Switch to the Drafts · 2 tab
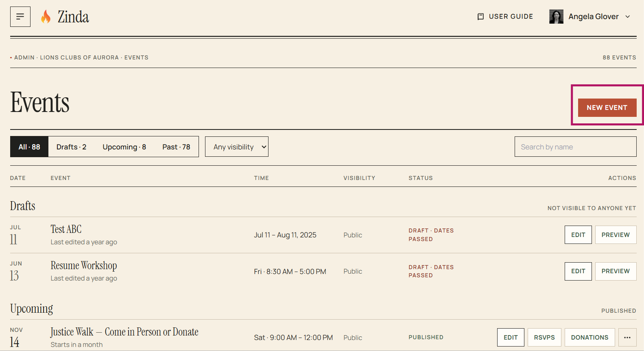 point(71,147)
